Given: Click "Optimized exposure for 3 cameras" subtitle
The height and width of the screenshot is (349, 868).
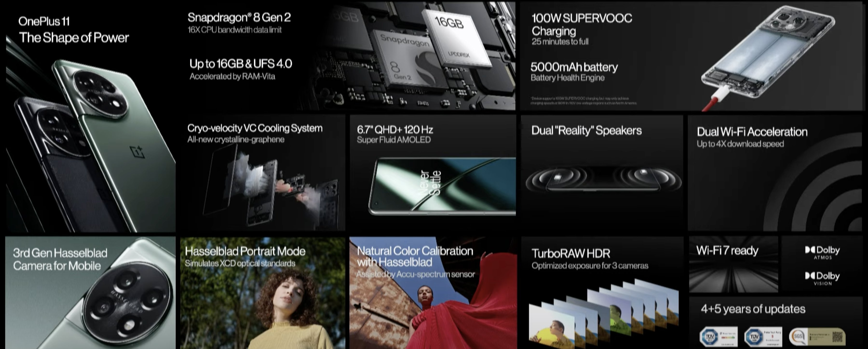Looking at the screenshot, I should click(590, 266).
